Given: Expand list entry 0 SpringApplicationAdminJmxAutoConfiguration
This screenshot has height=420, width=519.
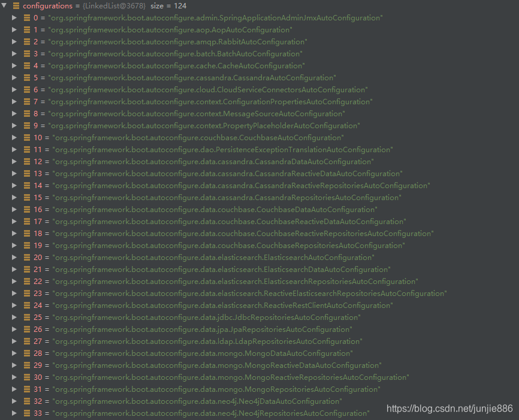Looking at the screenshot, I should click(14, 18).
